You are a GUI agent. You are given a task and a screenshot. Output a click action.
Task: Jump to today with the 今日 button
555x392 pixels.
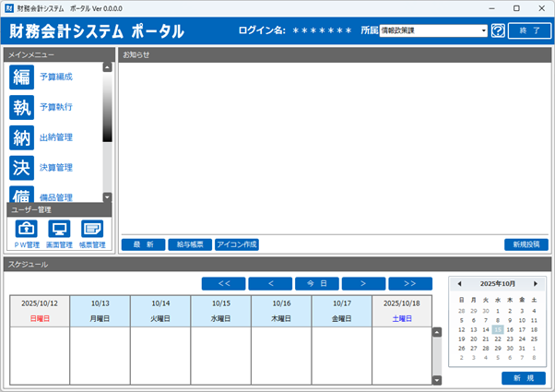[316, 283]
